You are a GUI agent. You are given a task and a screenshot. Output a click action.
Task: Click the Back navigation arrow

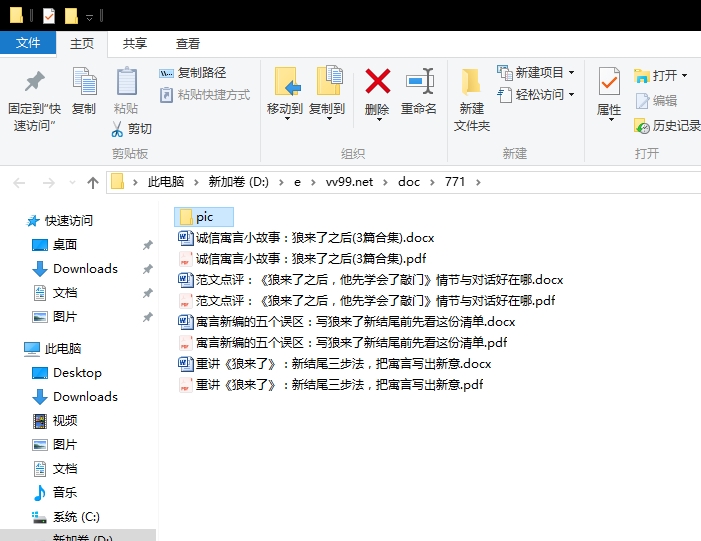click(x=19, y=183)
